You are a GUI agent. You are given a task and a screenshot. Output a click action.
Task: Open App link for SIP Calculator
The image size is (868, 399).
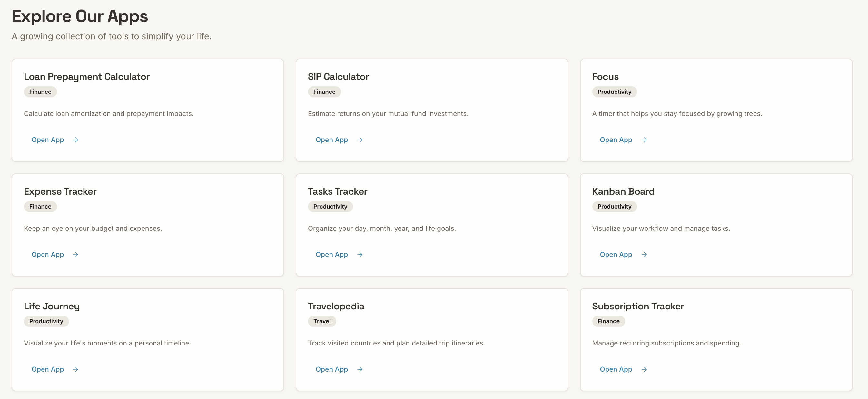point(339,140)
